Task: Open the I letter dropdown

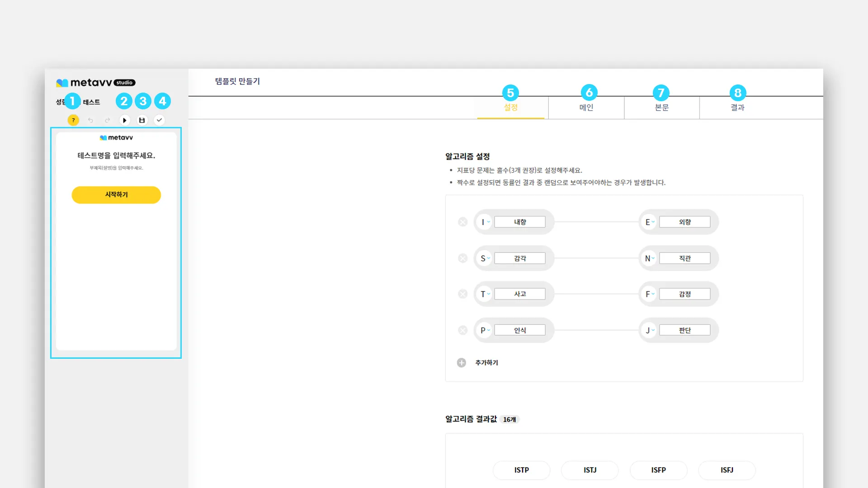Action: pos(485,222)
